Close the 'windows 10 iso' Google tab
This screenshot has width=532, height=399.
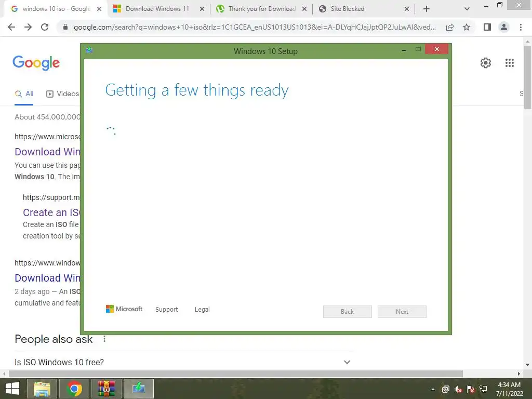pyautogui.click(x=99, y=9)
